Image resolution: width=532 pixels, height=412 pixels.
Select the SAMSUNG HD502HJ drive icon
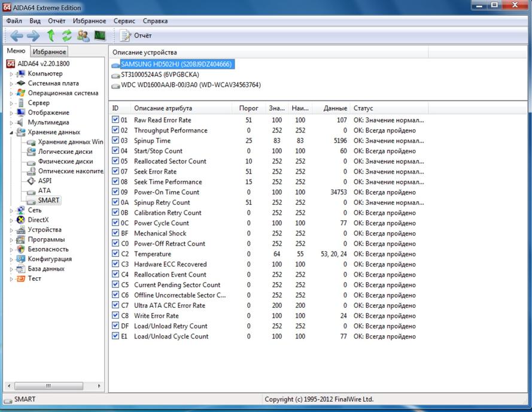[115, 65]
